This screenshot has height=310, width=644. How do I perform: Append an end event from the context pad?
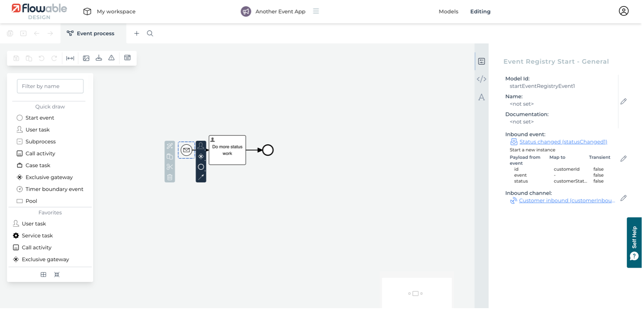point(201,167)
